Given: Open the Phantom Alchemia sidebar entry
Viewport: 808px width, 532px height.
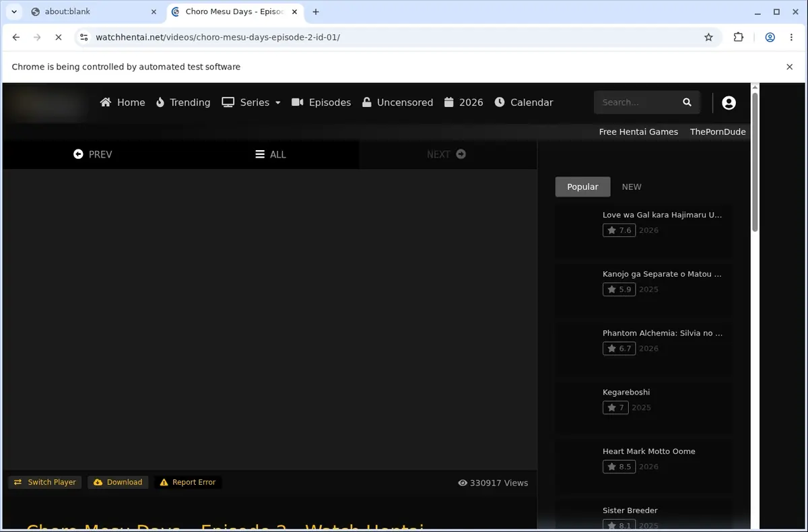Looking at the screenshot, I should 663,333.
